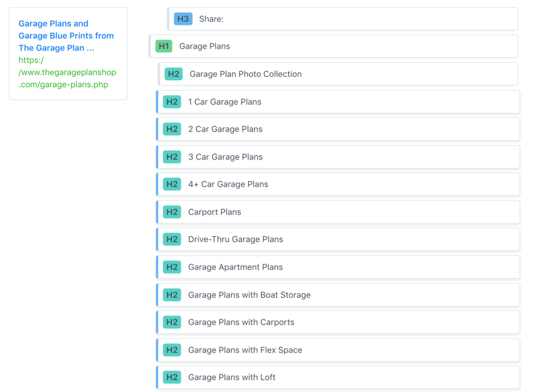Click the H2 badge beside 4+ Car Garage Plans
This screenshot has width=534, height=392.
point(172,184)
